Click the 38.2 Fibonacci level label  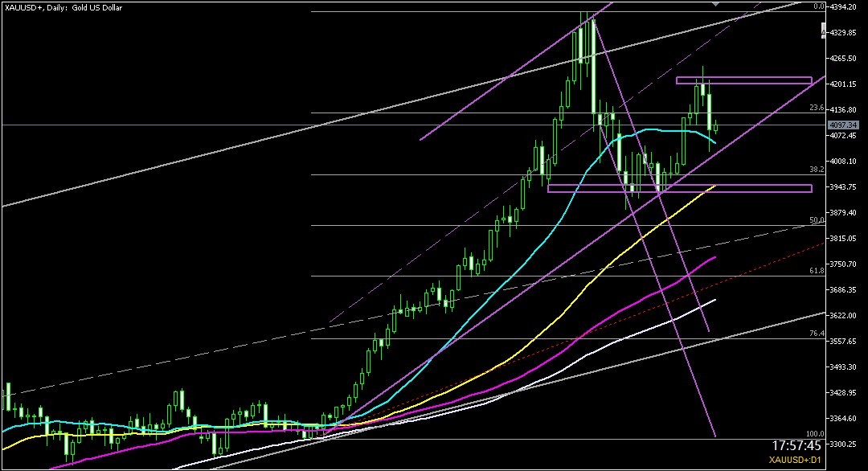pos(817,170)
